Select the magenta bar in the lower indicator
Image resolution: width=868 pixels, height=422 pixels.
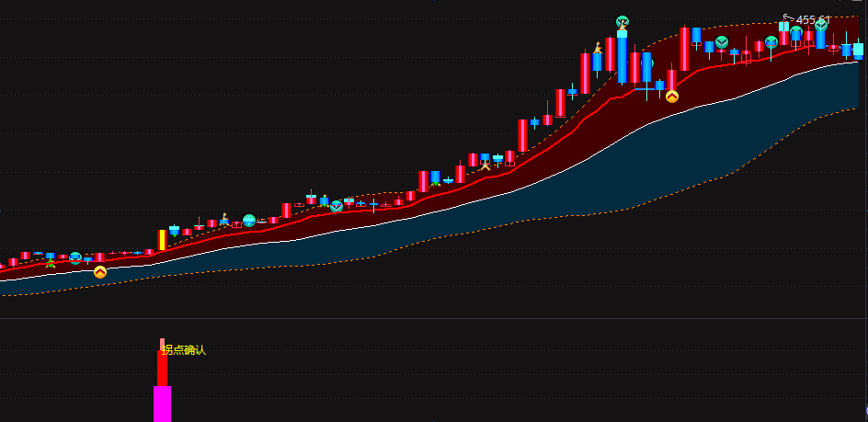click(162, 404)
